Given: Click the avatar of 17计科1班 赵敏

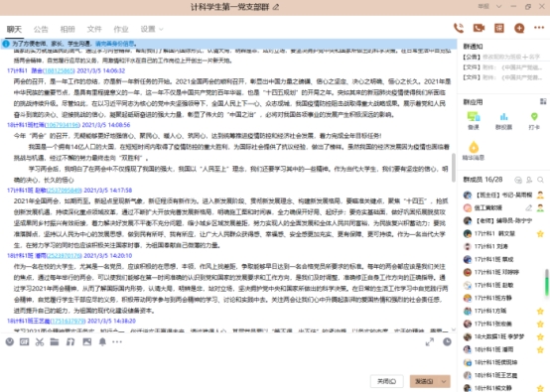Looking at the screenshot, I should tap(468, 286).
